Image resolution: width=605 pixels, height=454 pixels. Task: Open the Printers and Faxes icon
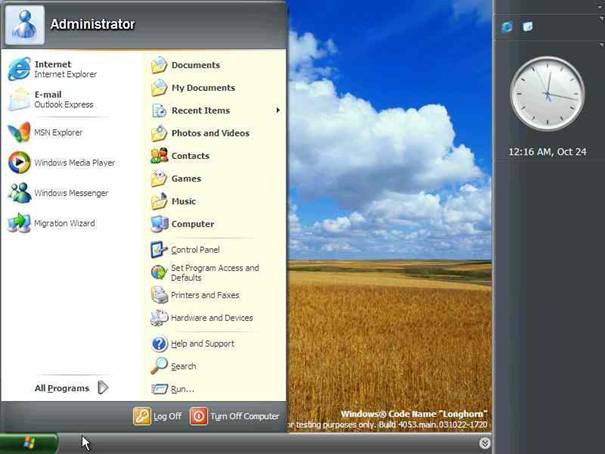(x=159, y=295)
